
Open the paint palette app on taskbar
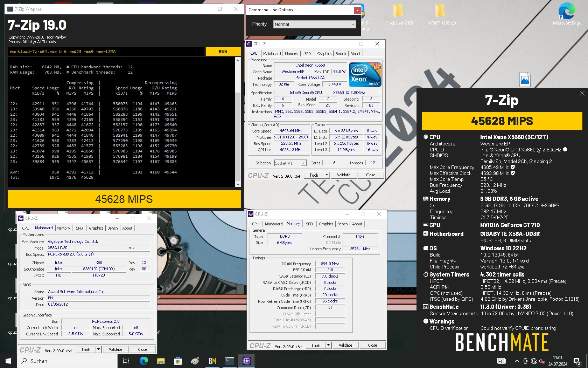pos(195,361)
